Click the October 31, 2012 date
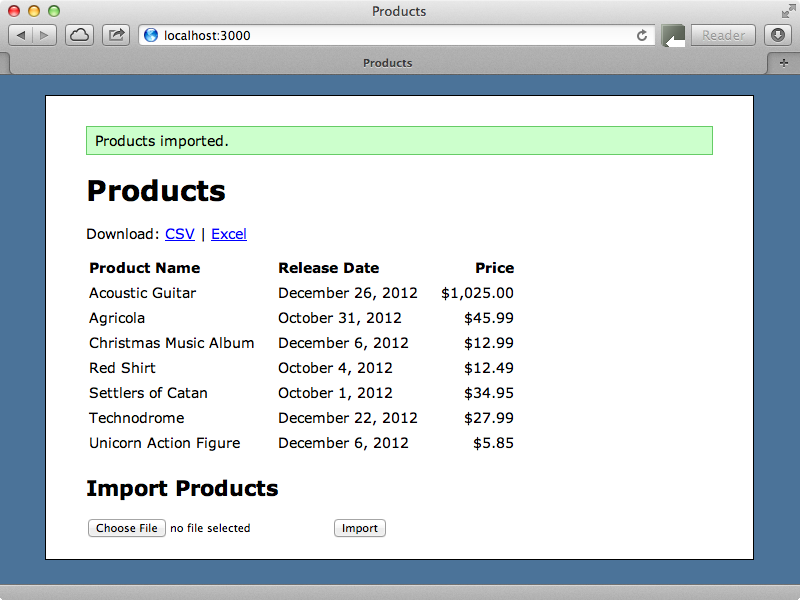The image size is (800, 600). tap(340, 318)
